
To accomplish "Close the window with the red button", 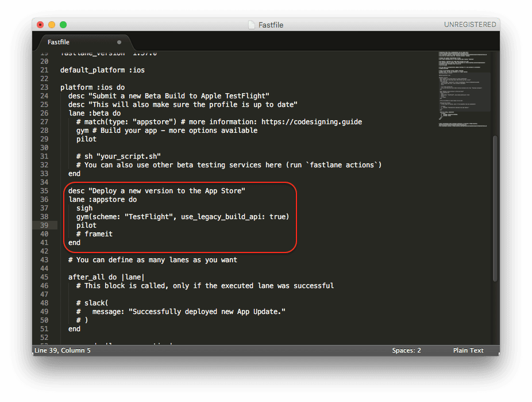I will pos(40,25).
